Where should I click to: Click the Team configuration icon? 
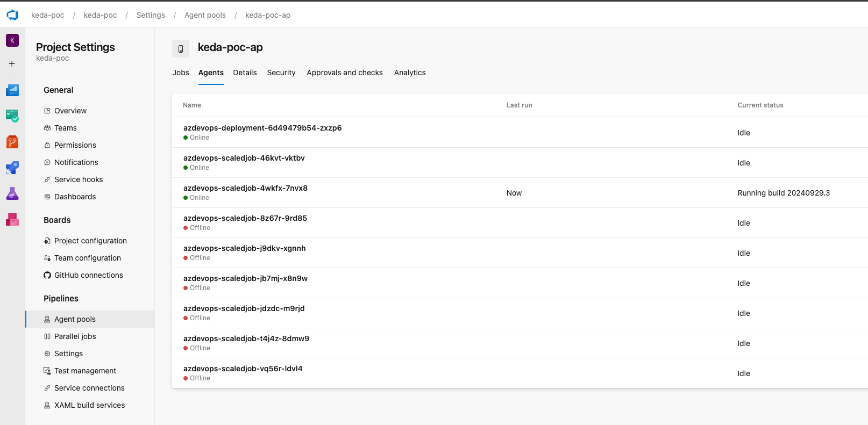pos(47,258)
